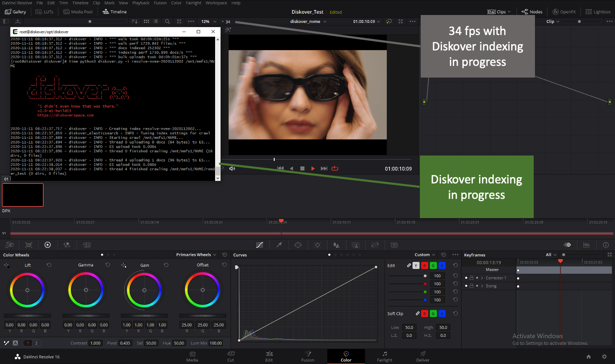615x364 pixels.
Task: Jump to the last frame
Action: [x=324, y=168]
